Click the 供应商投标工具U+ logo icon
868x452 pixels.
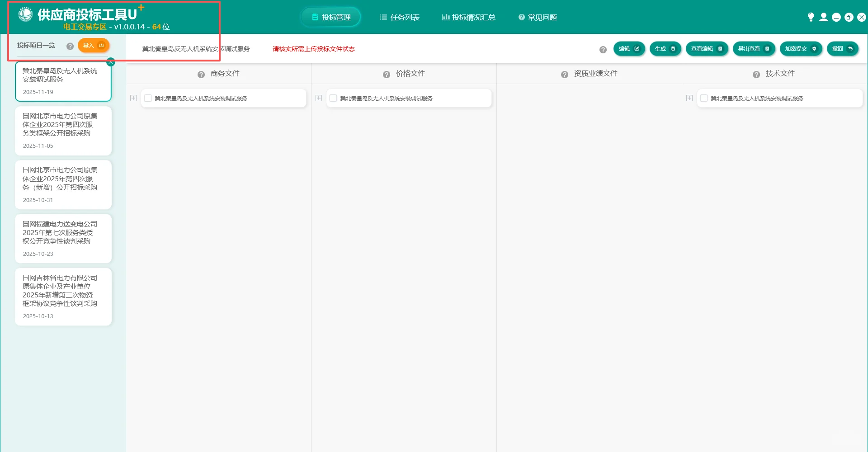click(26, 14)
